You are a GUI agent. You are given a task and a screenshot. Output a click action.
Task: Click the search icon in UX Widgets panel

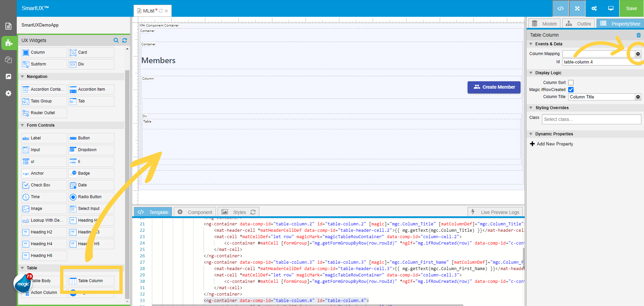point(116,40)
